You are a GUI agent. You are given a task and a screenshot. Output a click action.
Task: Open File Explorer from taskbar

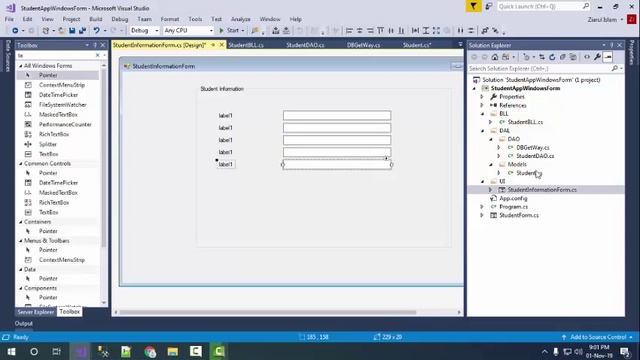(173, 351)
